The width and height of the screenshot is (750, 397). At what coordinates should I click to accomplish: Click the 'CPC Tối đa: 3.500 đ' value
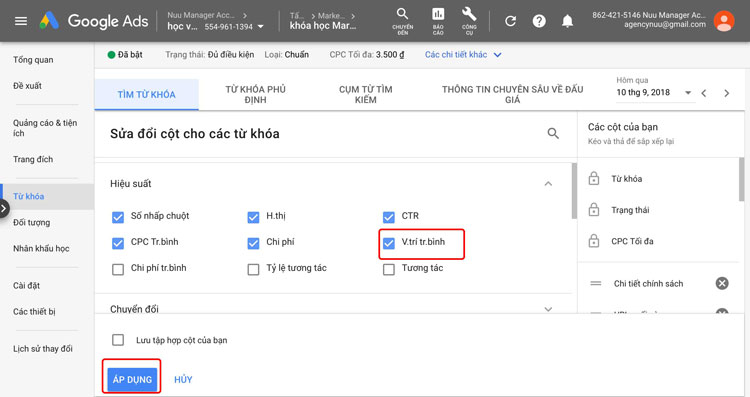[366, 55]
